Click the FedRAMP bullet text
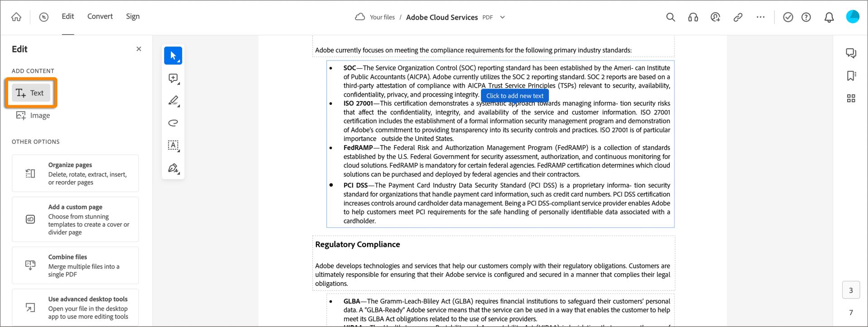The width and height of the screenshot is (868, 327). 506,161
